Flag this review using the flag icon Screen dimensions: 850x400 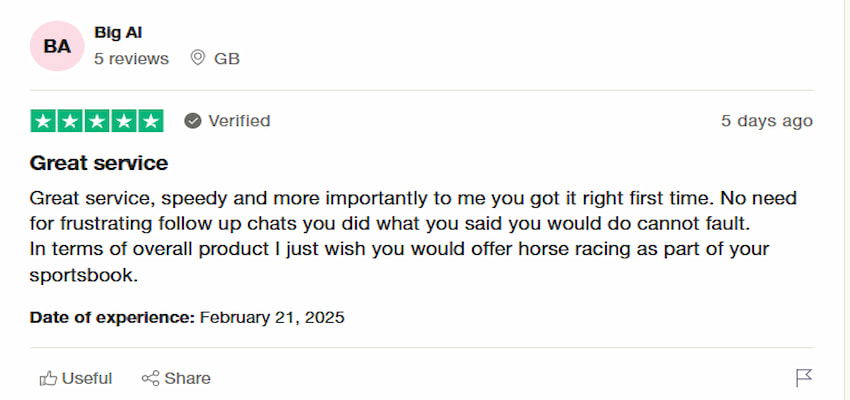(x=804, y=378)
